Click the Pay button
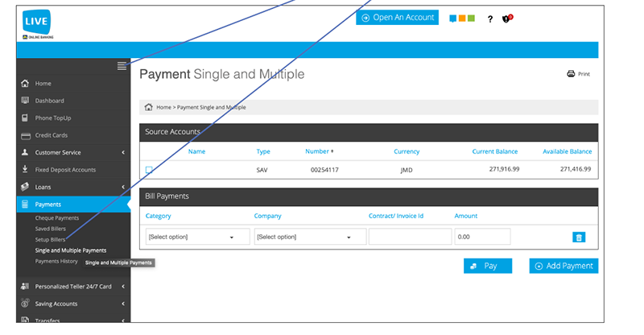The image size is (644, 335). click(488, 266)
